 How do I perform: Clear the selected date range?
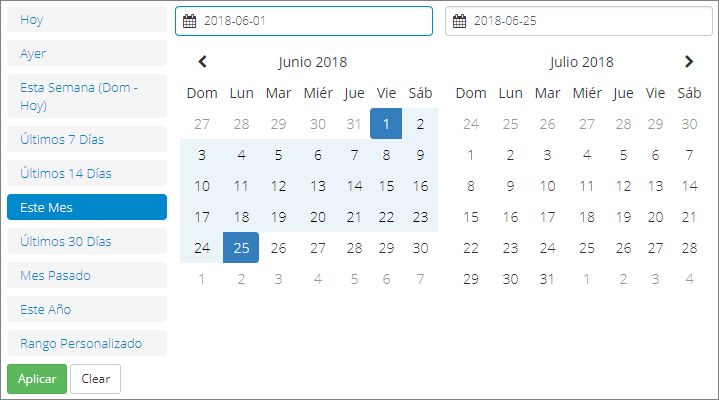(95, 379)
